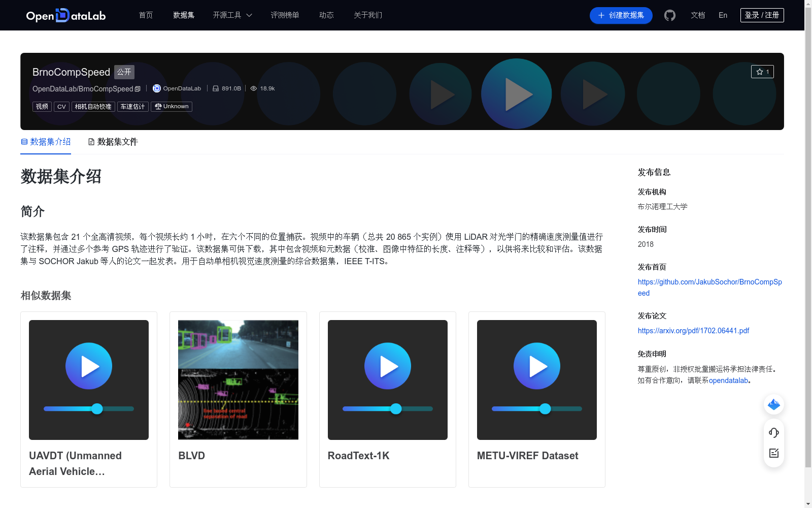Open the BLVD dataset title

click(x=191, y=456)
